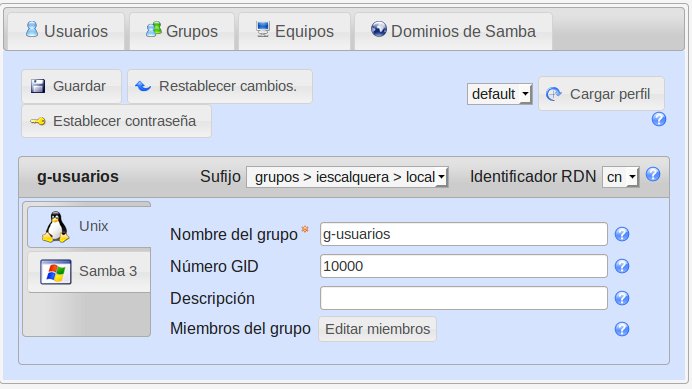Click the computer icon on Equipos tab
692x389 pixels.
pyautogui.click(x=263, y=29)
